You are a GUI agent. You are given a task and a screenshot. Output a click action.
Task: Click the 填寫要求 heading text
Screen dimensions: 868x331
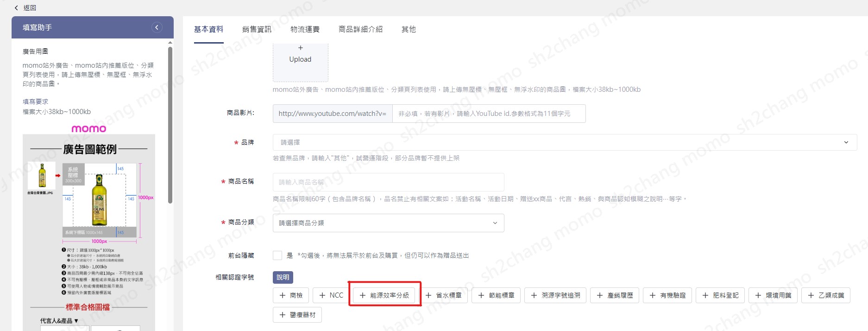tap(35, 102)
